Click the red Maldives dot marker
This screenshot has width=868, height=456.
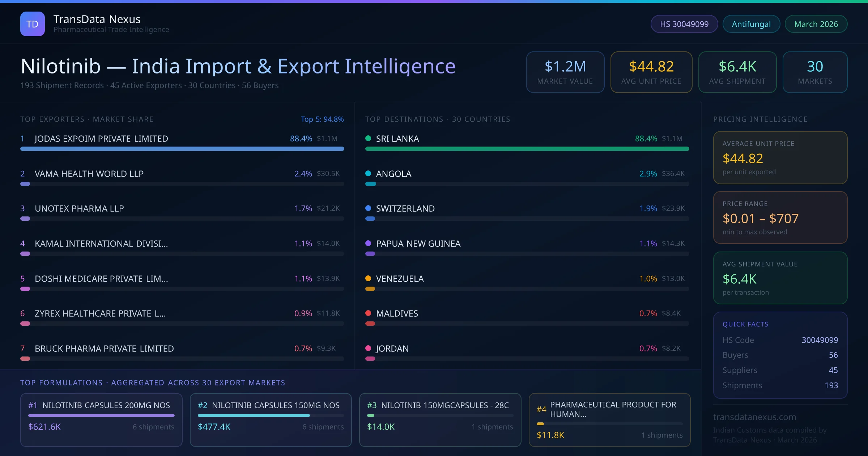tap(368, 313)
